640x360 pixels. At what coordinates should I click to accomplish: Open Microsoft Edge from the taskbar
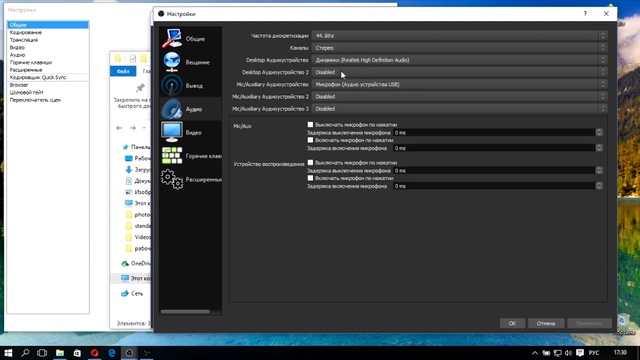click(111, 353)
